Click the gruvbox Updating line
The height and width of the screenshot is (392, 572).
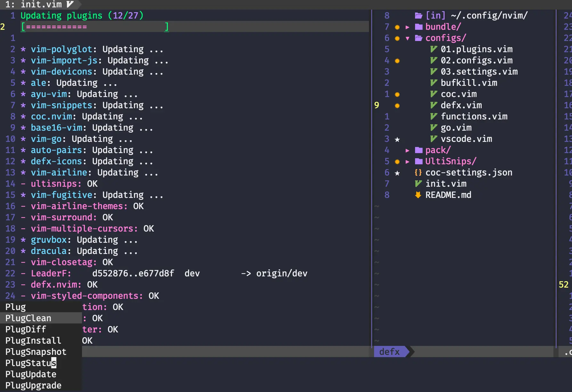pos(79,240)
